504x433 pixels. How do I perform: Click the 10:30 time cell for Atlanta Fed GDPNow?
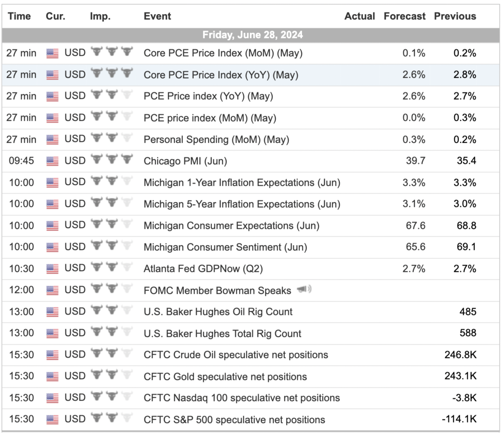coord(22,268)
